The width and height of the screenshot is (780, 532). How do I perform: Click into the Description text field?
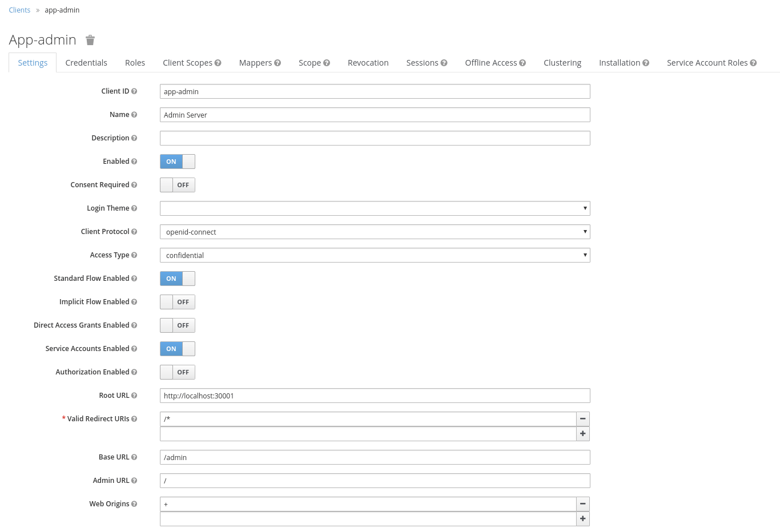(375, 138)
